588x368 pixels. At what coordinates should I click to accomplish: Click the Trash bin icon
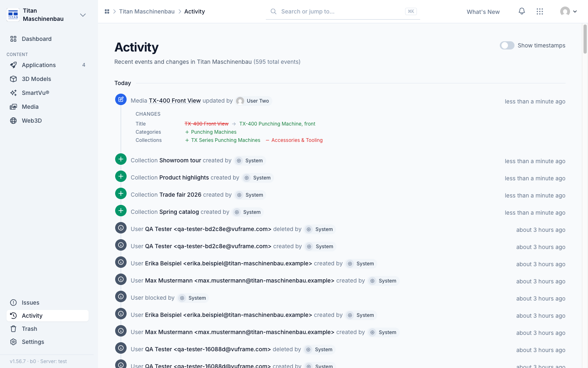[13, 329]
